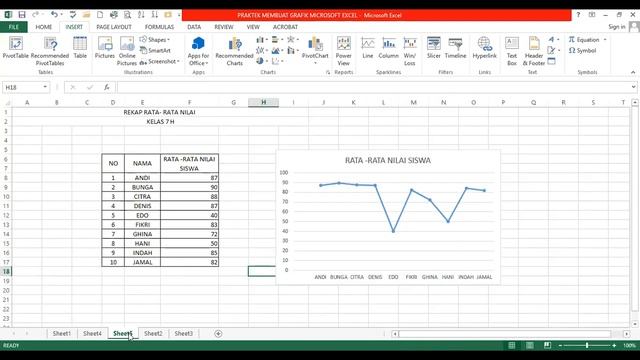
Task: Insert Online Pictures
Action: (x=127, y=51)
